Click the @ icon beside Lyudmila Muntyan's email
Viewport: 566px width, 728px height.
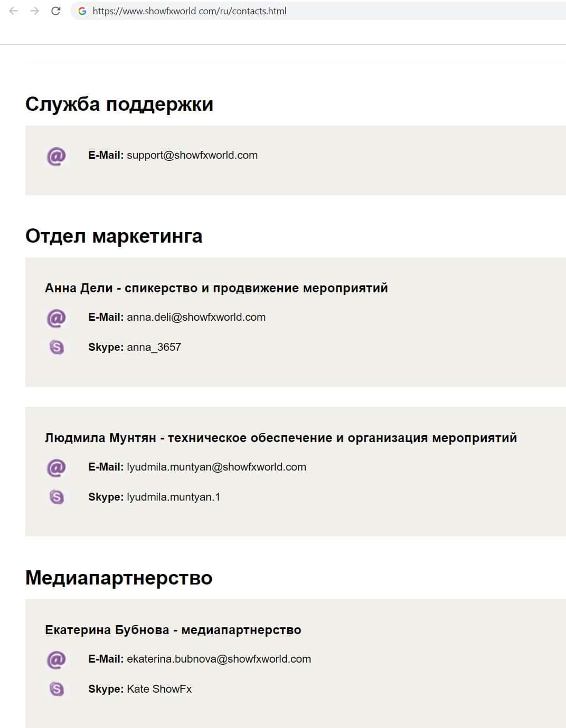pos(56,468)
